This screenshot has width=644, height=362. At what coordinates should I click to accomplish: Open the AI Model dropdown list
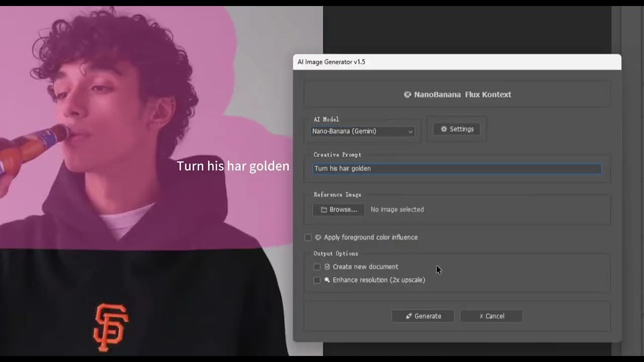pyautogui.click(x=363, y=131)
